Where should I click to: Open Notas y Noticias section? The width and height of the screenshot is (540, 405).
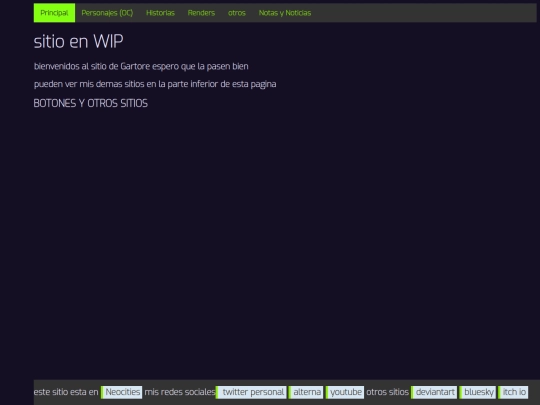pyautogui.click(x=285, y=13)
